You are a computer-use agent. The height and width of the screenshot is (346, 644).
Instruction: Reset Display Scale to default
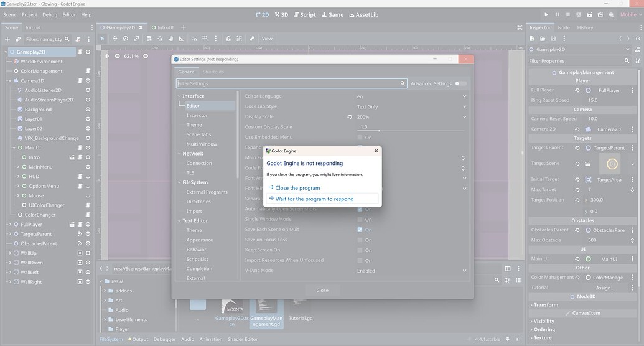[x=350, y=117]
